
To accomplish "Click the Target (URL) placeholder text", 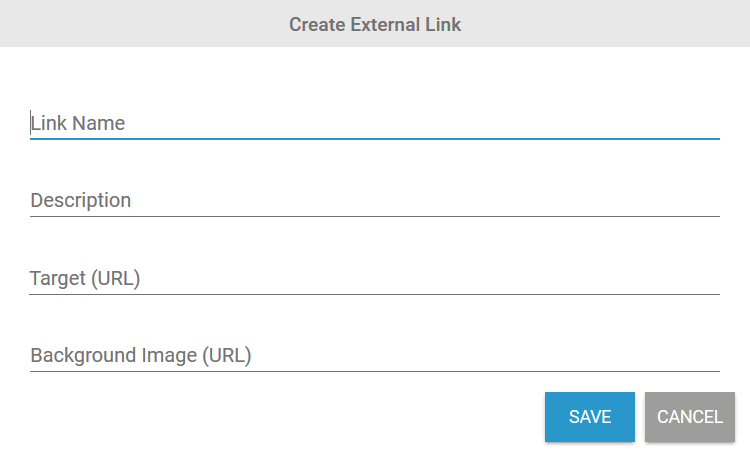I will (x=85, y=278).
